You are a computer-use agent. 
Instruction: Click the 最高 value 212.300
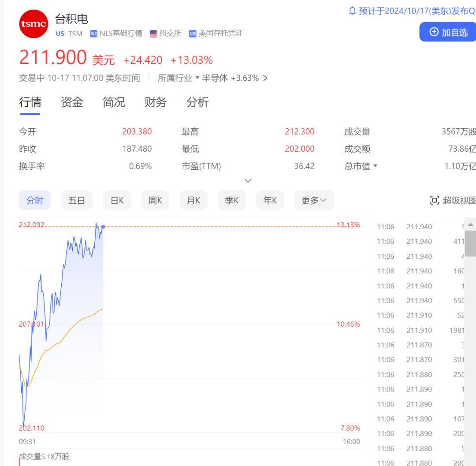(300, 131)
